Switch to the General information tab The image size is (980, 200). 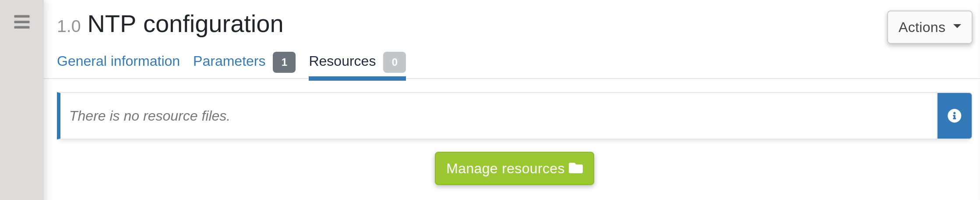[118, 61]
